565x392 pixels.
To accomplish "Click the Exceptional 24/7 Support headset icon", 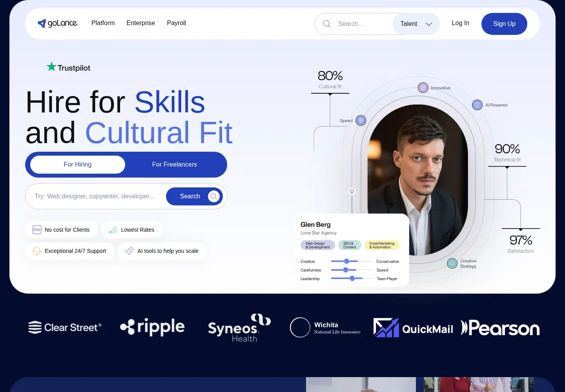I will pyautogui.click(x=37, y=251).
